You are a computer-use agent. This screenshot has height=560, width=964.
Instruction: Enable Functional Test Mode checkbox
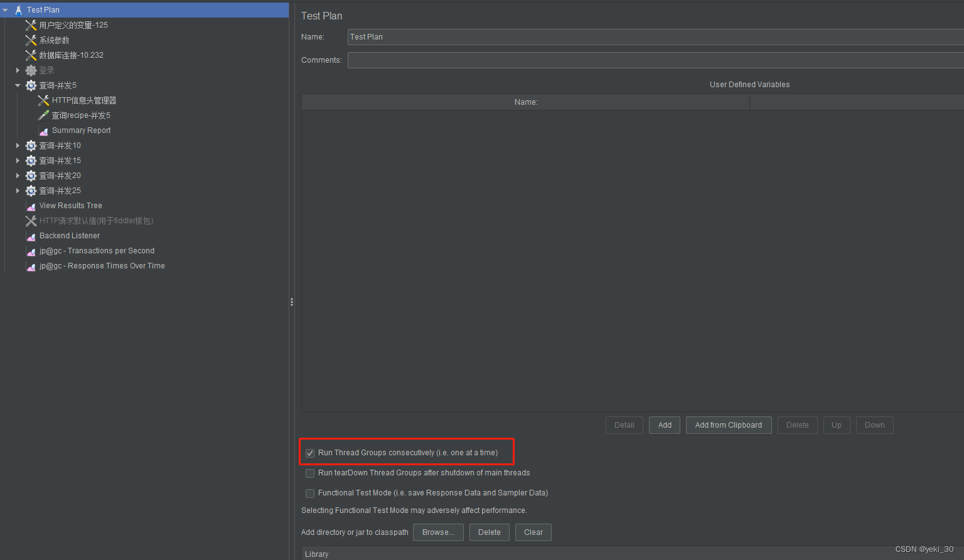[x=310, y=493]
